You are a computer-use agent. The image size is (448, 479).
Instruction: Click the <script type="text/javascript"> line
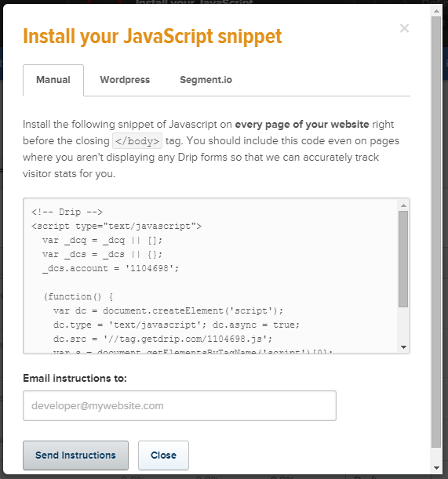tap(116, 226)
